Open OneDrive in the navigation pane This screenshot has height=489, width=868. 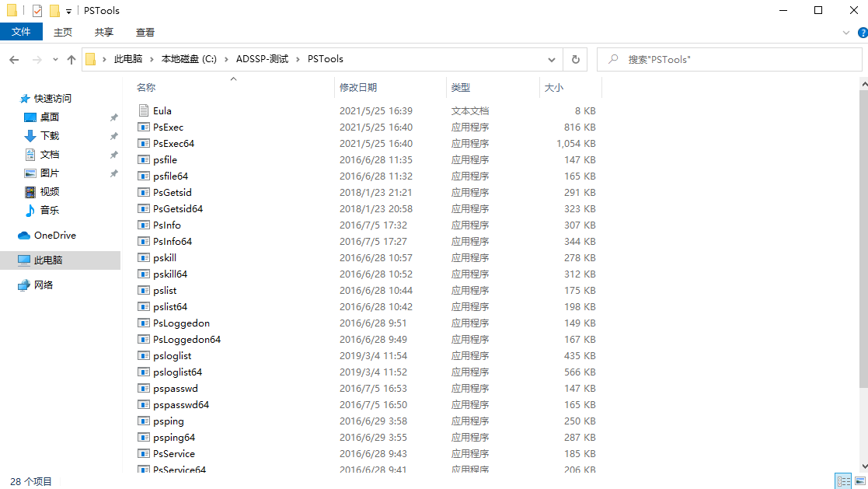tap(54, 236)
